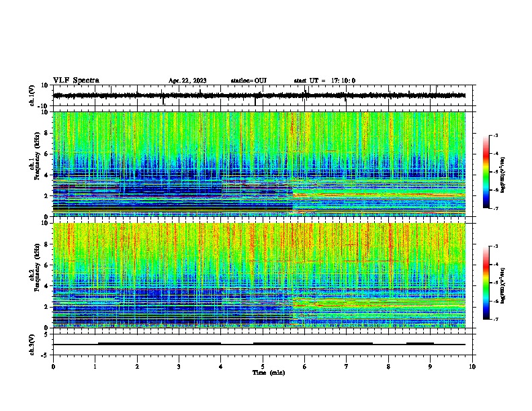The image size is (532, 411).
Task: Click the "8" kHz tick of ch.2 spectrogram
Action: (x=47, y=244)
